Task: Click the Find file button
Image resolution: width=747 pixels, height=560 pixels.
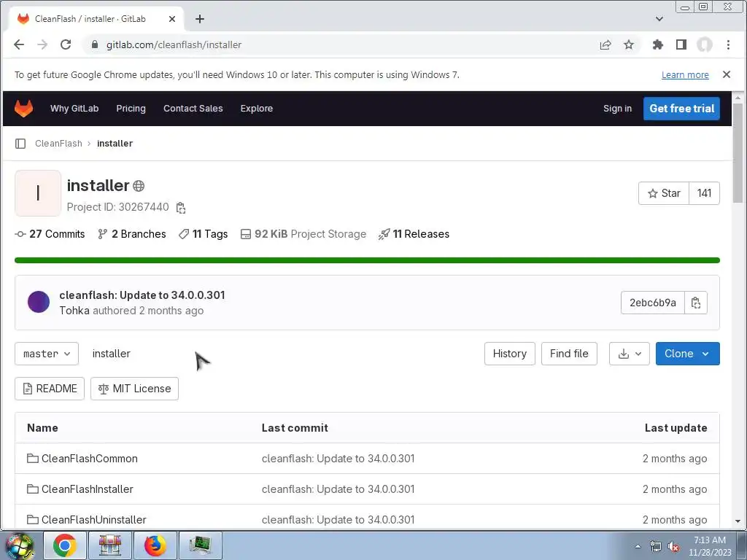Action: [x=569, y=354]
